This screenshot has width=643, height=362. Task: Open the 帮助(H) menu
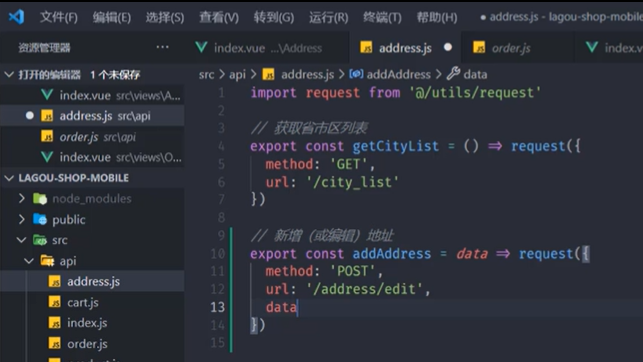[437, 17]
